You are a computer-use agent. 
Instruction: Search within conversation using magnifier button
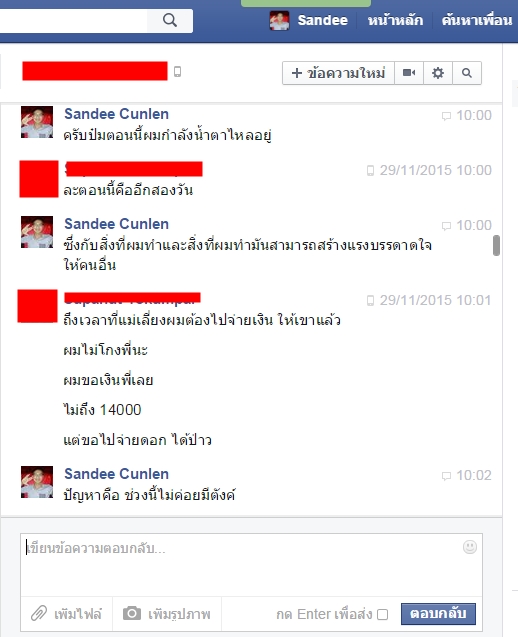(x=467, y=73)
